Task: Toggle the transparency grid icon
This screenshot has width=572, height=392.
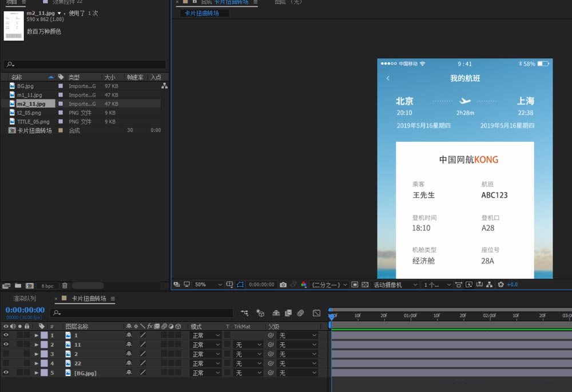Action: click(365, 285)
